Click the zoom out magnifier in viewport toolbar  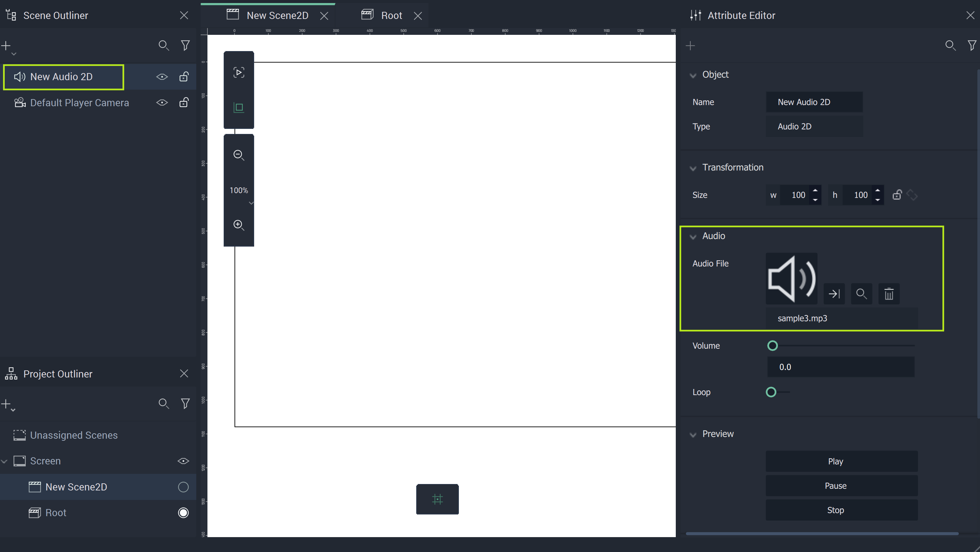(239, 155)
